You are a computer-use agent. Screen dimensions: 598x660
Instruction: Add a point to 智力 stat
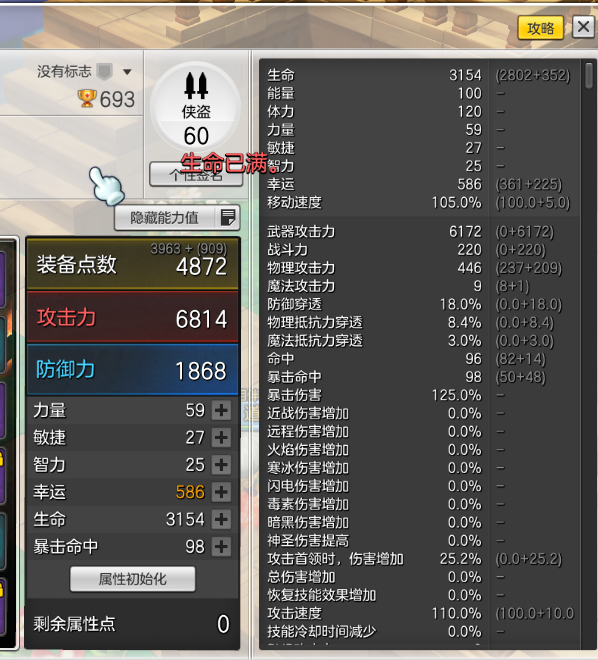pos(221,465)
